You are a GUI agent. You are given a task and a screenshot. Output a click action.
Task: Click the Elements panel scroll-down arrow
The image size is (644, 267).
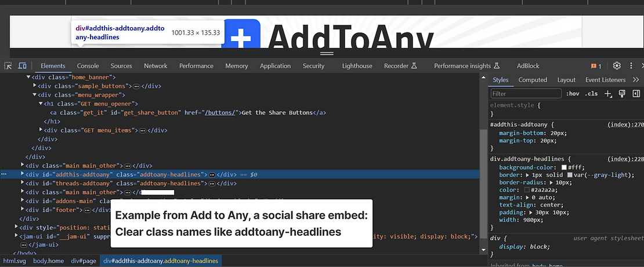click(483, 250)
